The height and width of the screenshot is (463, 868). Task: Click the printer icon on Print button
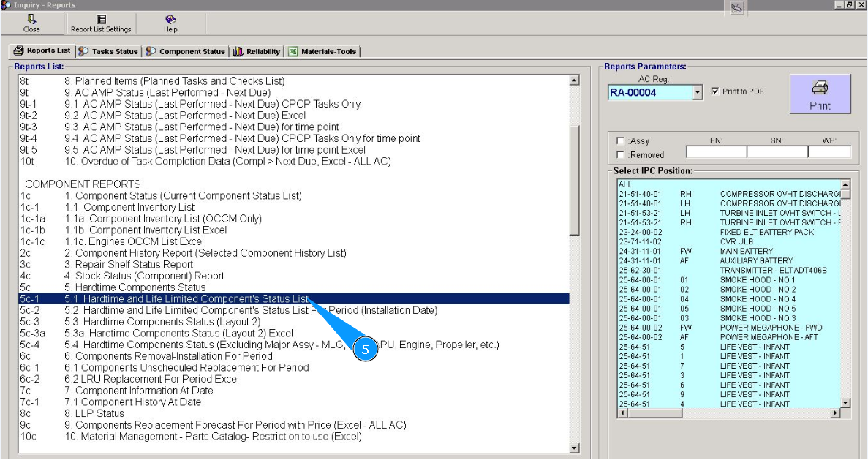(x=820, y=88)
